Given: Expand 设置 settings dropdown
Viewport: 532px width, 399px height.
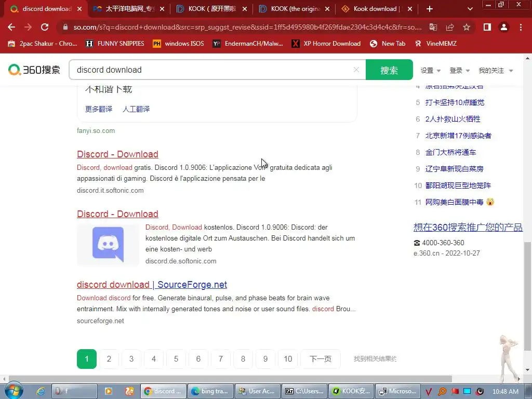Looking at the screenshot, I should [x=431, y=71].
